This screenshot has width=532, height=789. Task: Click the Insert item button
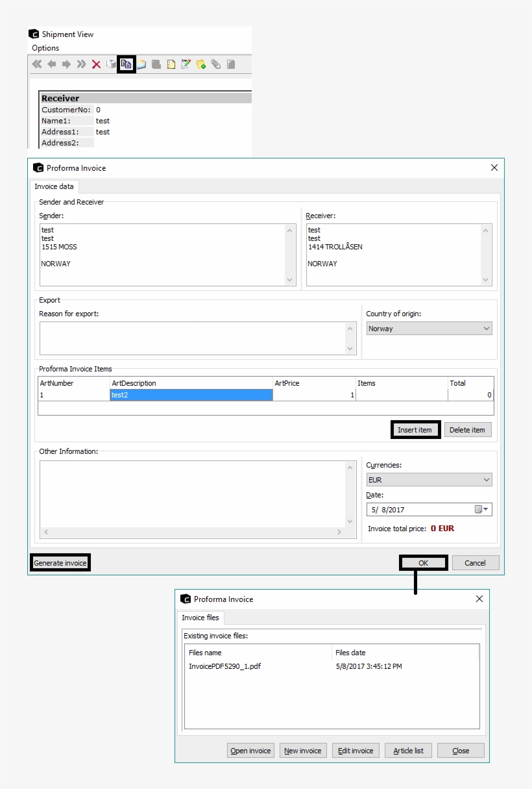click(415, 429)
